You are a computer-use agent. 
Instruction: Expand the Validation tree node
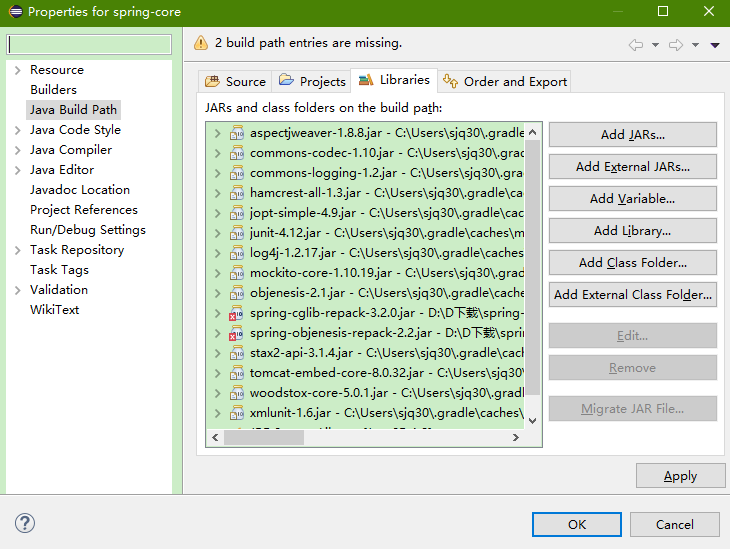pyautogui.click(x=18, y=290)
